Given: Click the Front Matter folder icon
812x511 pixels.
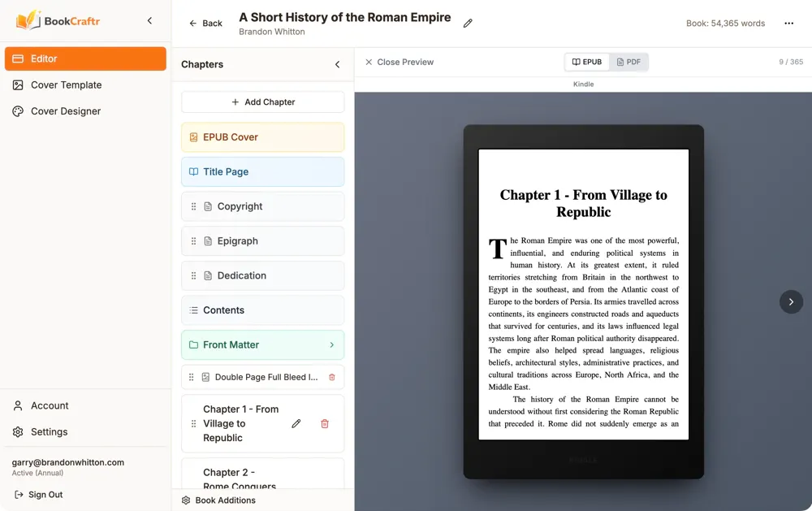Looking at the screenshot, I should coord(193,344).
